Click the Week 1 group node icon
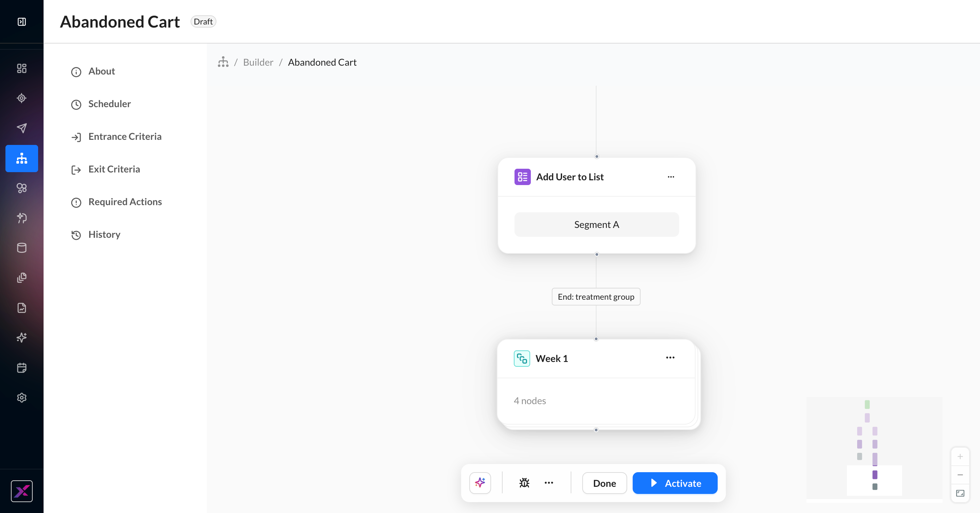The width and height of the screenshot is (980, 513). [522, 359]
